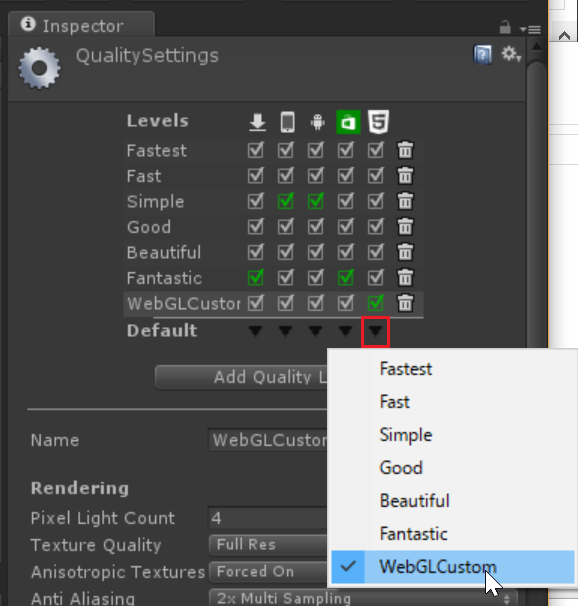The width and height of the screenshot is (578, 606).
Task: Toggle Fantastic level checkbox for standalone
Action: click(x=255, y=277)
